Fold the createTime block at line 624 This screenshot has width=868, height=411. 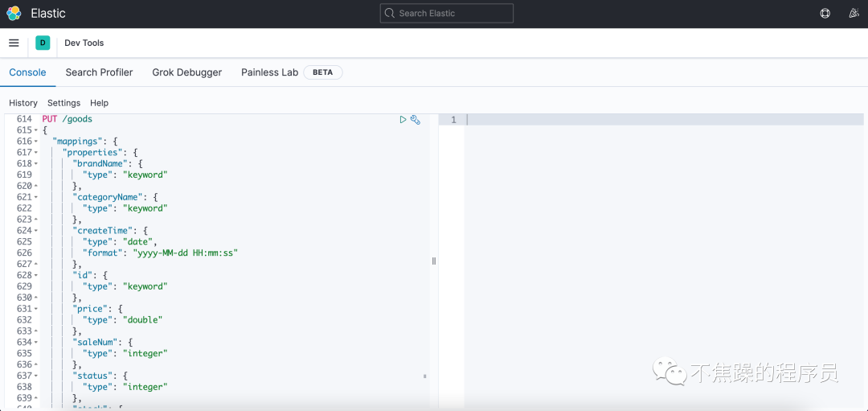click(36, 231)
